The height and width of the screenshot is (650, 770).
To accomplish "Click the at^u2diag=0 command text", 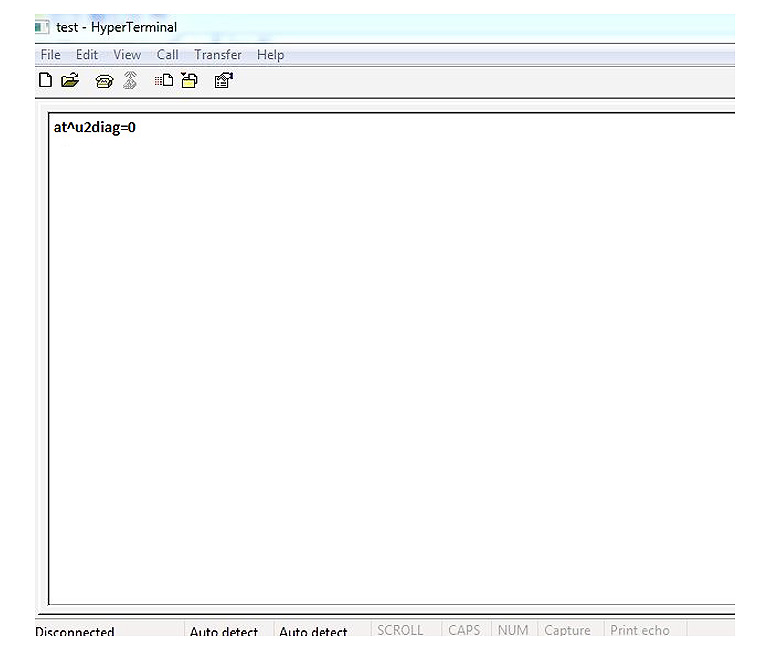I will coord(95,128).
